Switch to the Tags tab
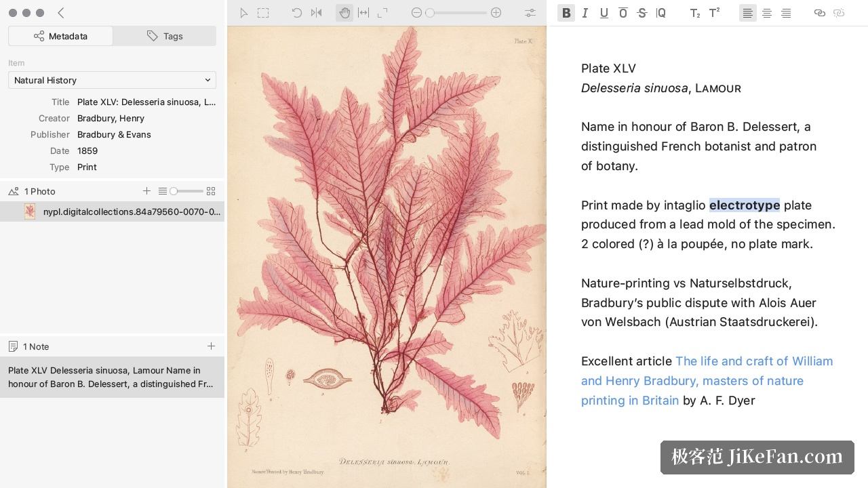Viewport: 868px width, 488px height. [x=165, y=36]
